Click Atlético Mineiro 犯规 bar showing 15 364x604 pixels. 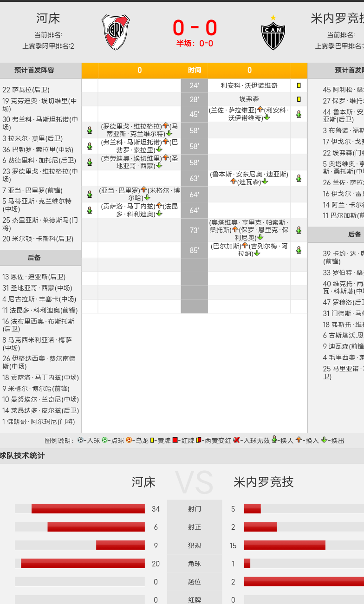285,545
